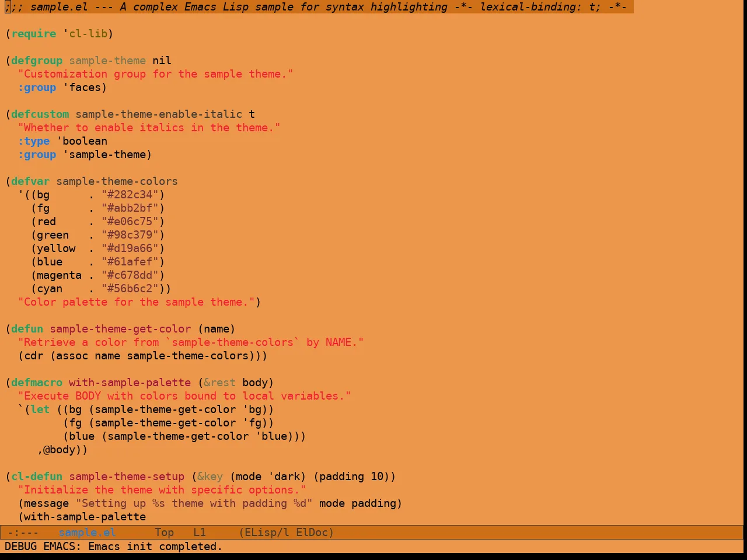The height and width of the screenshot is (560, 747).
Task: Click the "defcustom" keyword
Action: point(40,114)
